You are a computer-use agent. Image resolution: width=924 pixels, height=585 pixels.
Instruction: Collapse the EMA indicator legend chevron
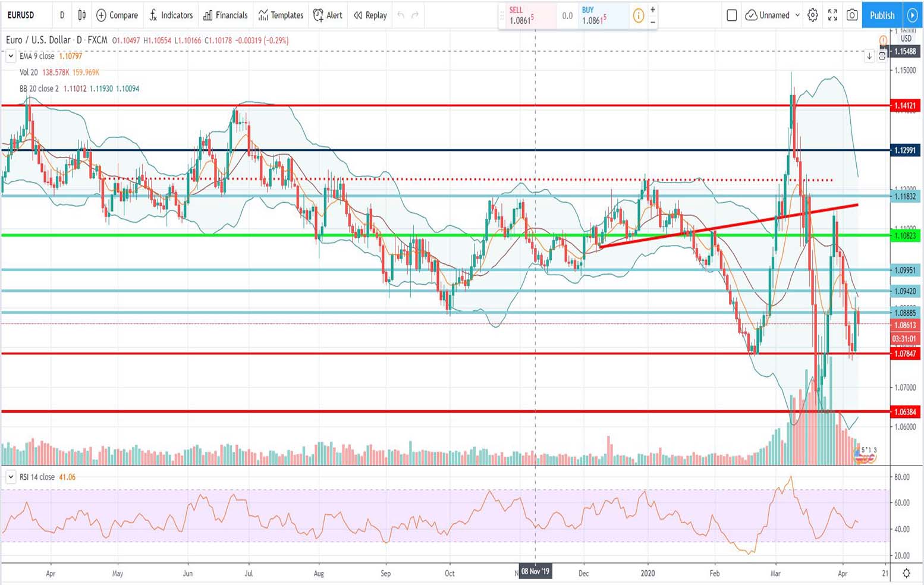(x=11, y=56)
